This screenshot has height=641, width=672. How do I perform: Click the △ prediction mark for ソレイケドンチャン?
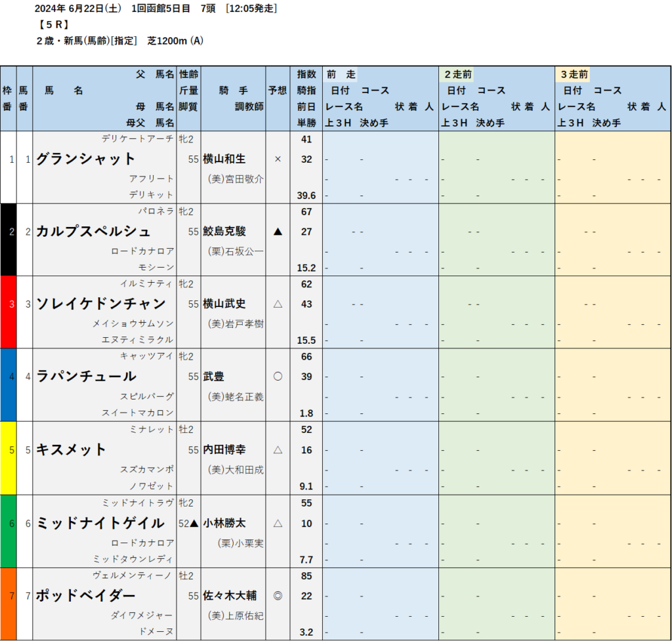pos(278,304)
